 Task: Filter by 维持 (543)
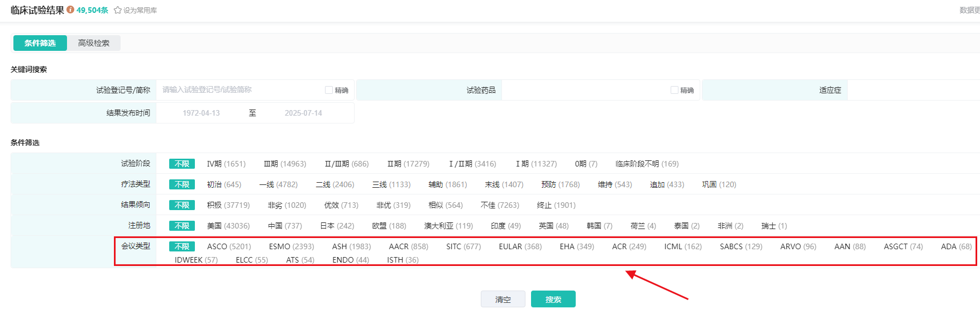point(615,184)
